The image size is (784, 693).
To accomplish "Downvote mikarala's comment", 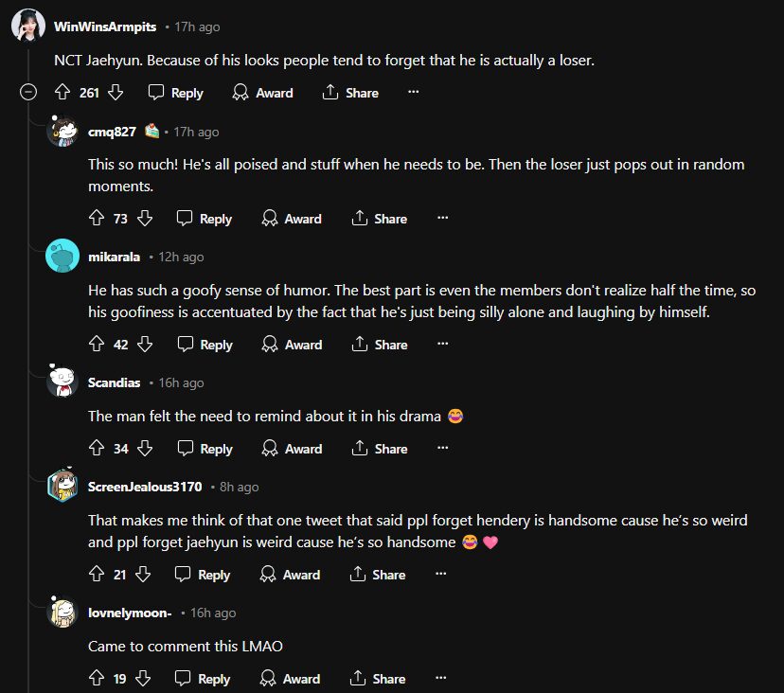I will pos(145,345).
